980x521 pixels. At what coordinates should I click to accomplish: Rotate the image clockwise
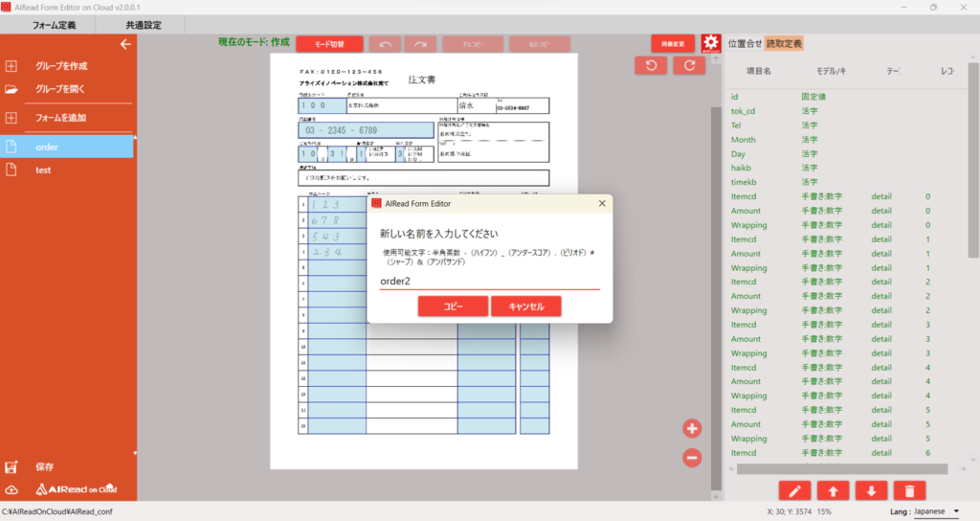pos(688,65)
